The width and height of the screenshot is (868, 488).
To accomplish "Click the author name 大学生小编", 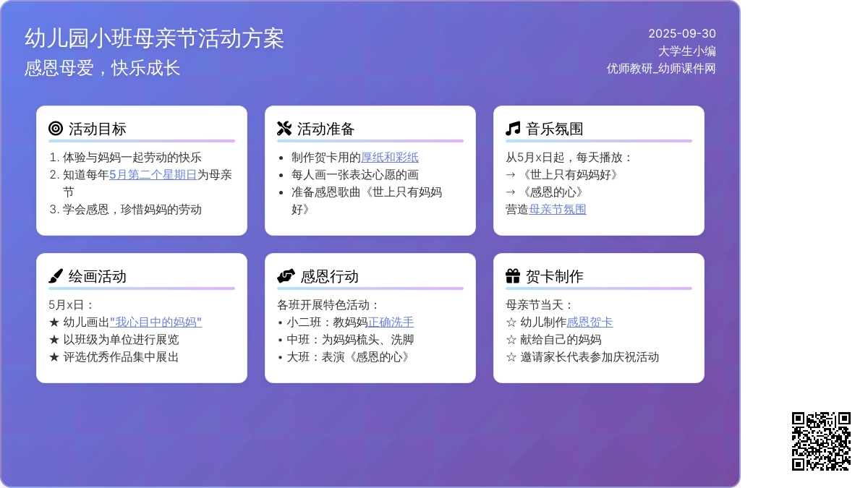I will 686,51.
